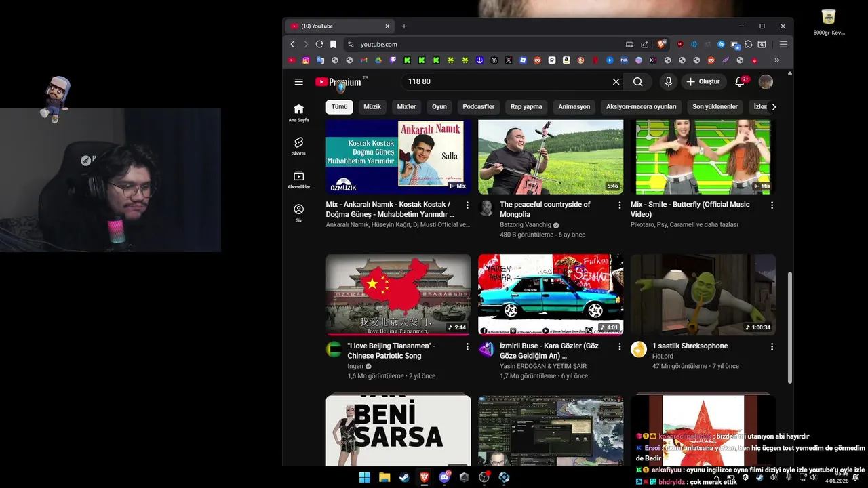Reload the page in the browser
The width and height of the screenshot is (868, 488).
[319, 44]
